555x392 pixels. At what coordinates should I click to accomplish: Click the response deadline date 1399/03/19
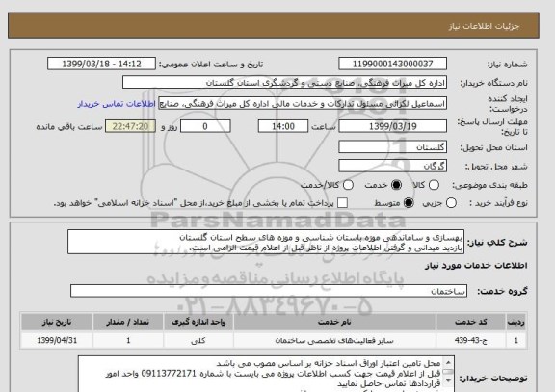point(392,126)
